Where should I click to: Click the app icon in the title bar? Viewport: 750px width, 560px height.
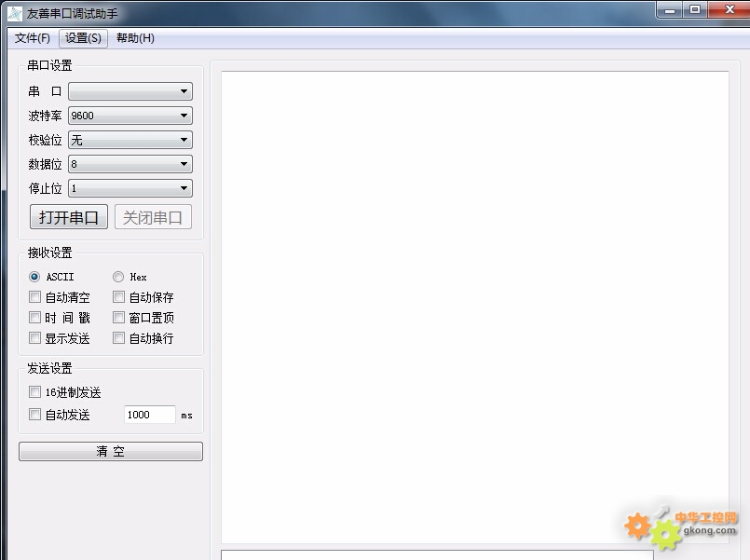coord(15,14)
